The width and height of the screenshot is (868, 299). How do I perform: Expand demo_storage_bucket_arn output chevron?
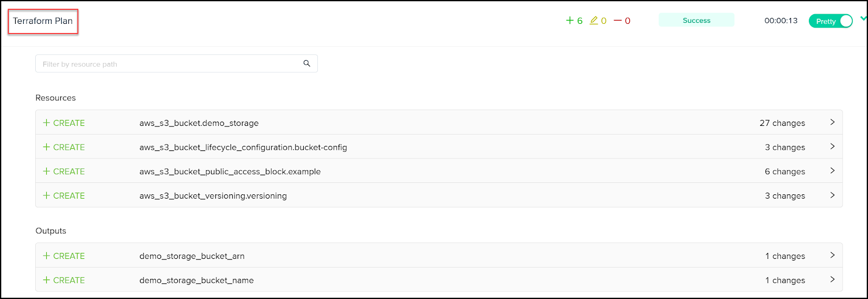tap(832, 255)
